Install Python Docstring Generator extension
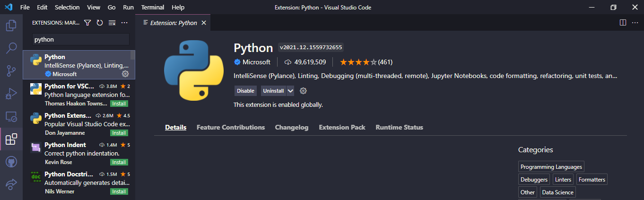This screenshot has width=644, height=200. coord(119,191)
